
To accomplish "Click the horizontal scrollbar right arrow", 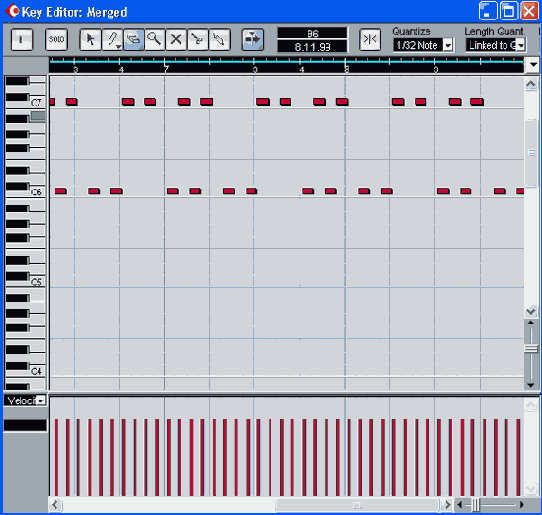I will (447, 505).
